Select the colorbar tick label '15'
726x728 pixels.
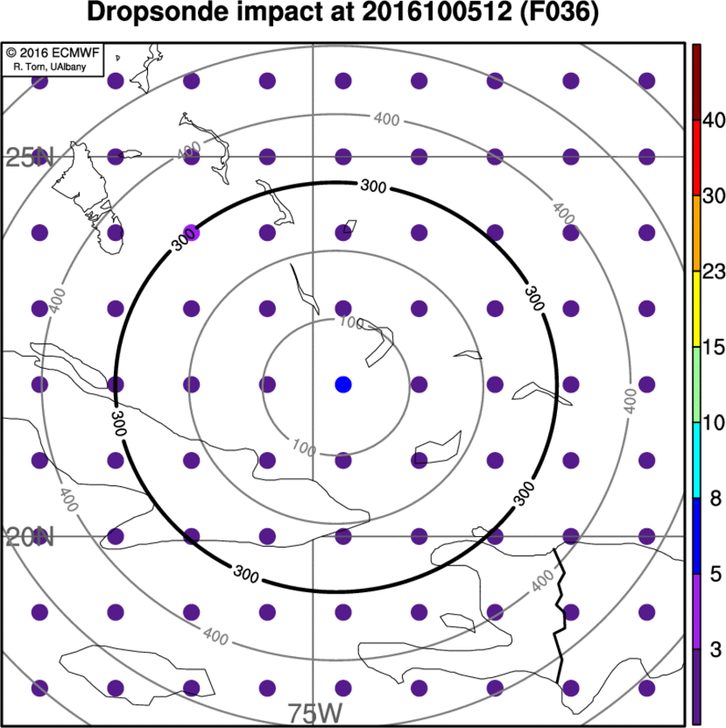[714, 347]
